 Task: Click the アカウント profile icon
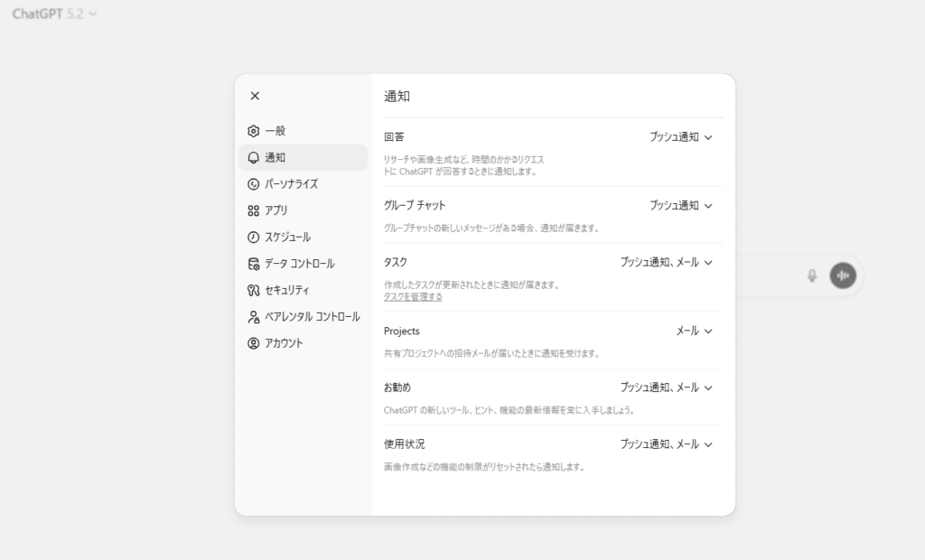[x=253, y=343]
